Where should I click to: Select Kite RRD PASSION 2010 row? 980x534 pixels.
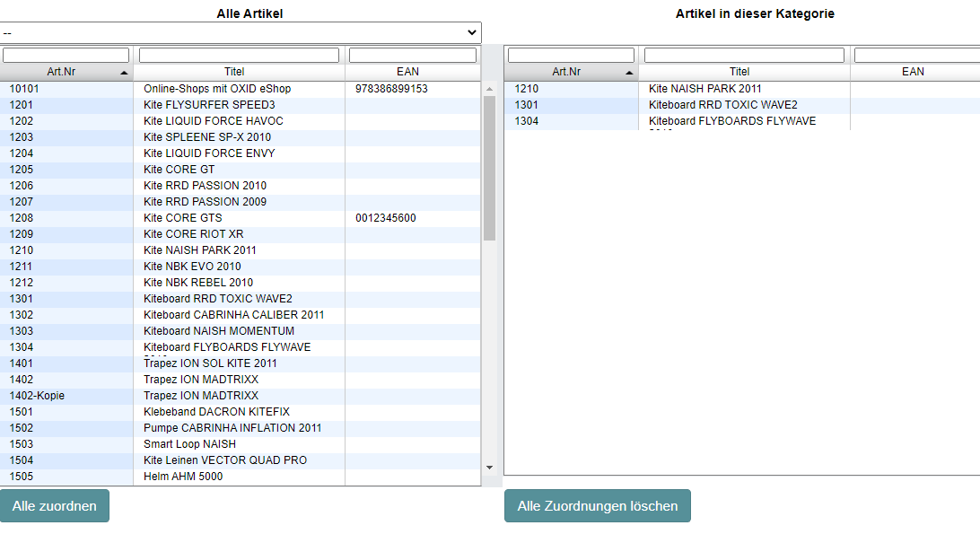point(240,186)
